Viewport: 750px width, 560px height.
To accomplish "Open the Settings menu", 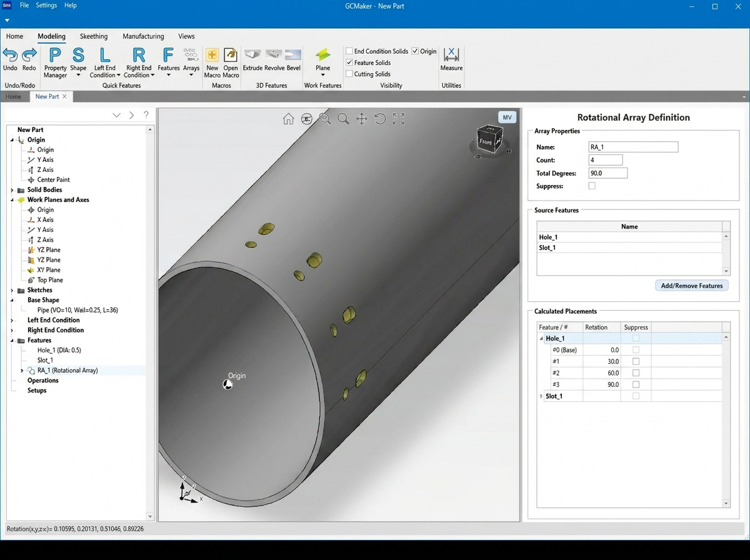I will [46, 5].
